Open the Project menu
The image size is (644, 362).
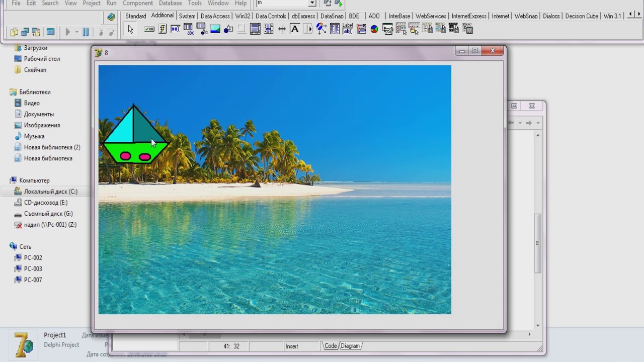click(92, 3)
